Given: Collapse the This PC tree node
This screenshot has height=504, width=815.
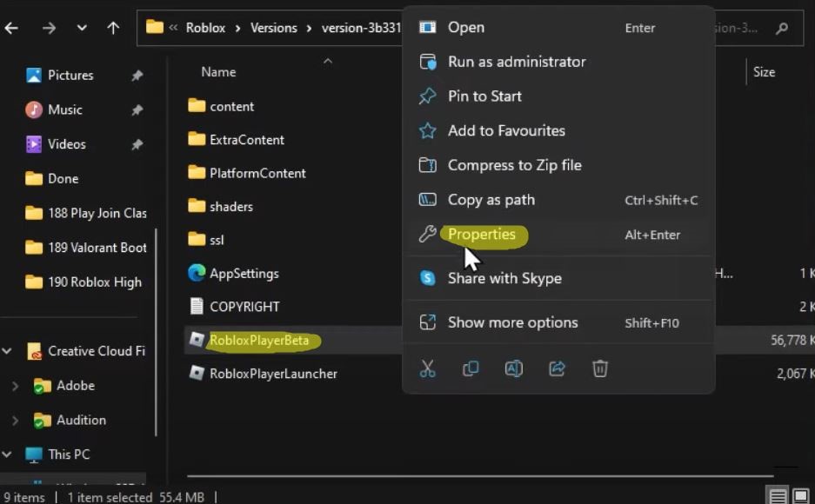Looking at the screenshot, I should tap(7, 454).
